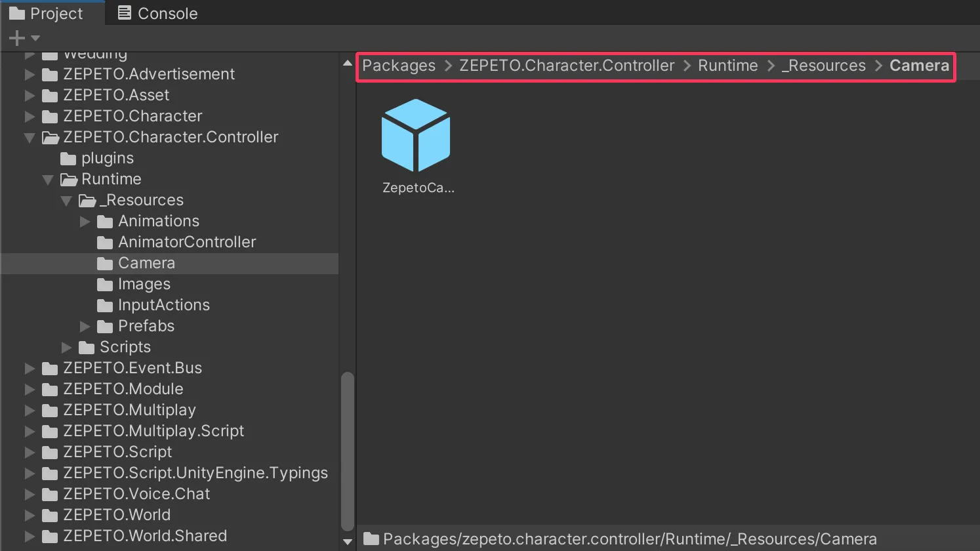Click the Animations folder icon
Image resolution: width=980 pixels, height=551 pixels.
(x=105, y=222)
